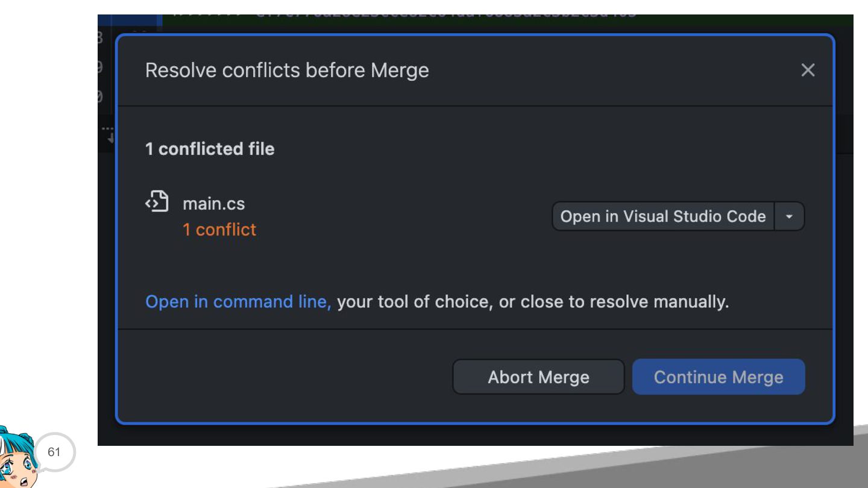Abort the merge
This screenshot has width=868, height=488.
pyautogui.click(x=538, y=377)
